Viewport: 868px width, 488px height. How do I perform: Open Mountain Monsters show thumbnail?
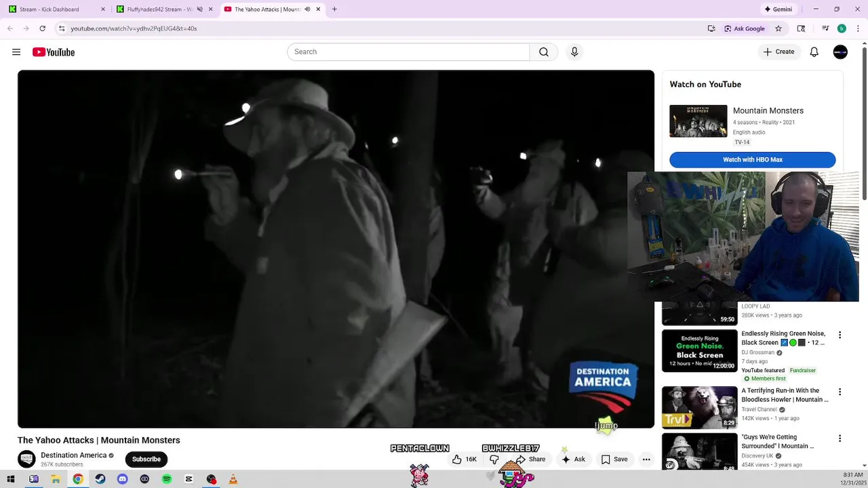coord(698,121)
